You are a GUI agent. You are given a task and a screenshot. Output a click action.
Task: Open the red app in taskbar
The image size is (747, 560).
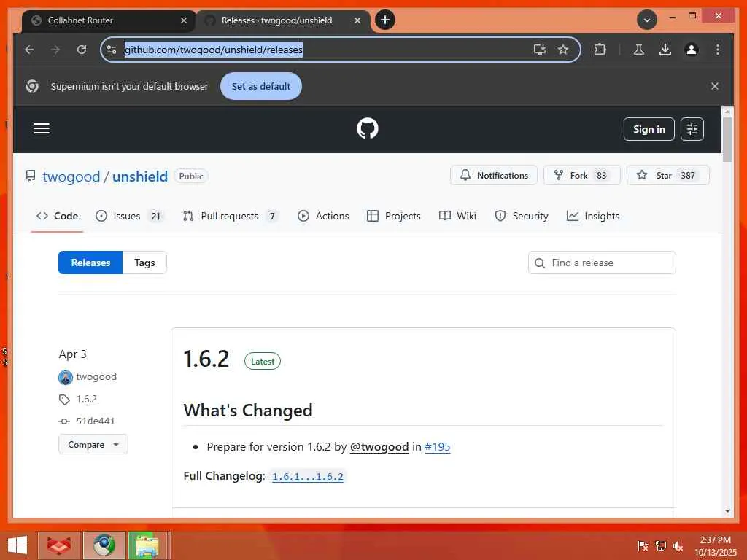(x=59, y=545)
